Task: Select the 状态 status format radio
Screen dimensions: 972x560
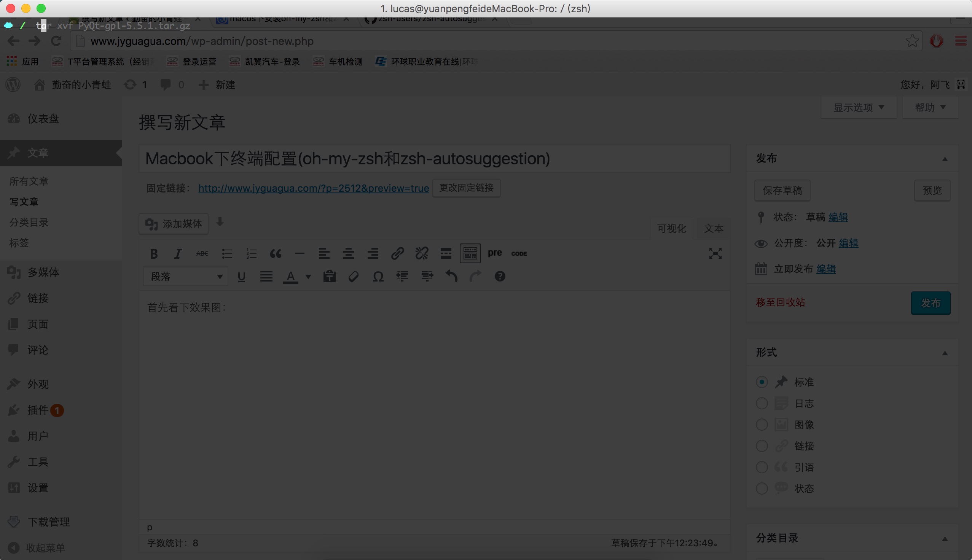Action: click(762, 489)
